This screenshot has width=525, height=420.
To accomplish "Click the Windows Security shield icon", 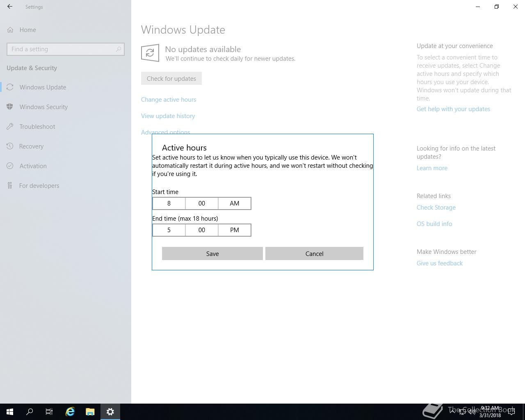I will 10,107.
